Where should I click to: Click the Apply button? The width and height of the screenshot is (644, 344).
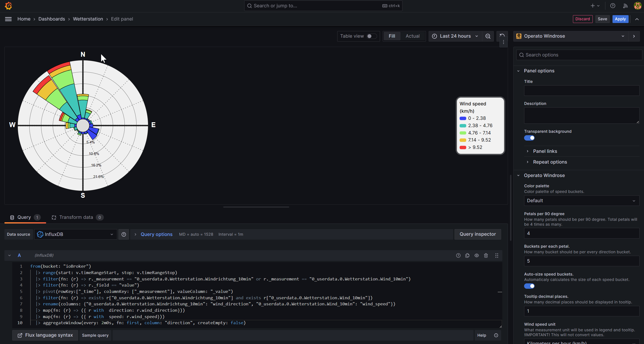point(620,19)
